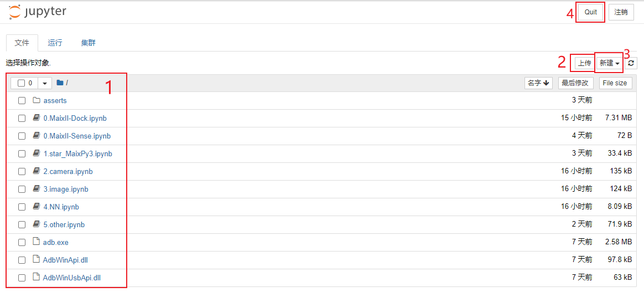Viewport: 644px width, 292px height.
Task: Sort by the File size column
Action: click(x=614, y=83)
